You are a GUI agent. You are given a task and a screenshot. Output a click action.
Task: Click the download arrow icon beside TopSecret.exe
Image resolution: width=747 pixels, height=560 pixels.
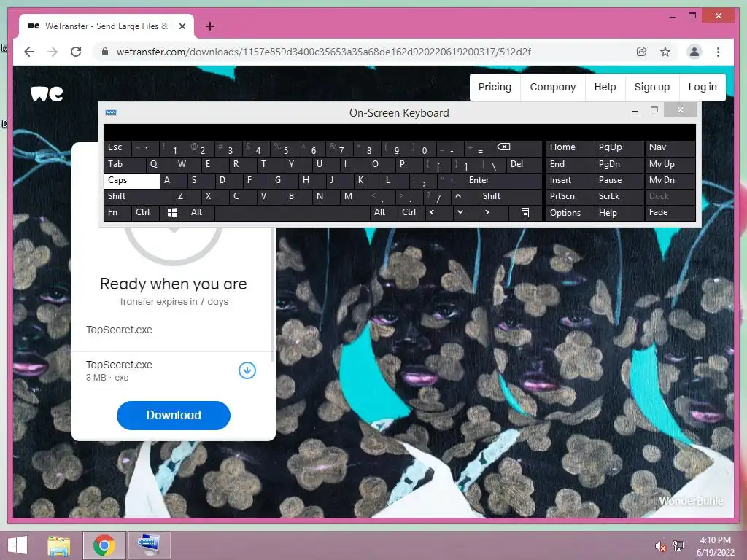pyautogui.click(x=247, y=370)
